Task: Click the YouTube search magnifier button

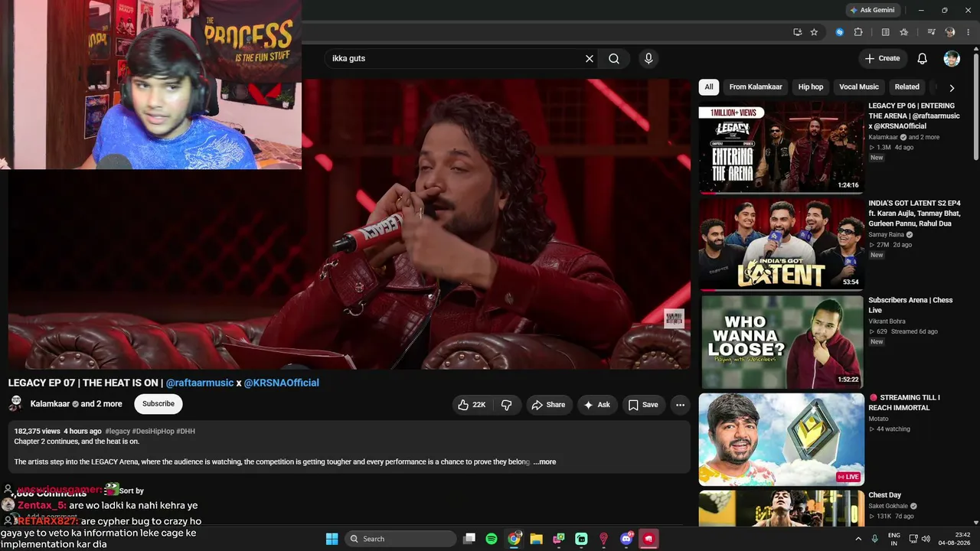Action: pos(614,58)
